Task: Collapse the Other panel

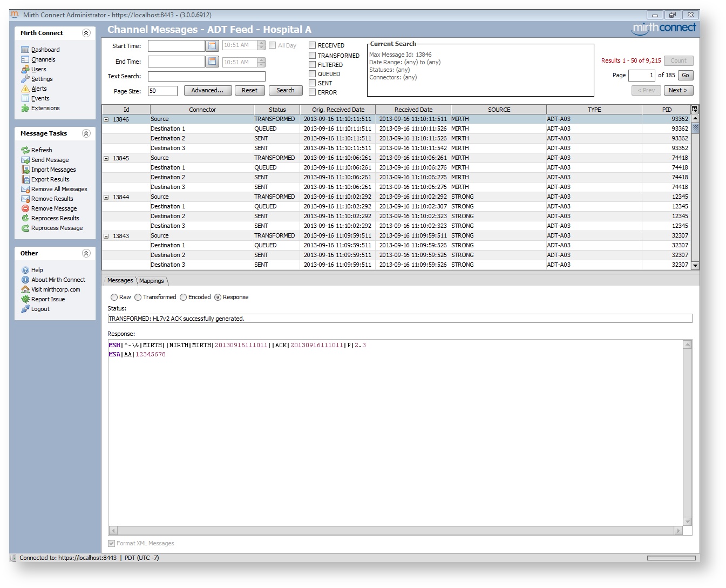Action: (x=86, y=253)
